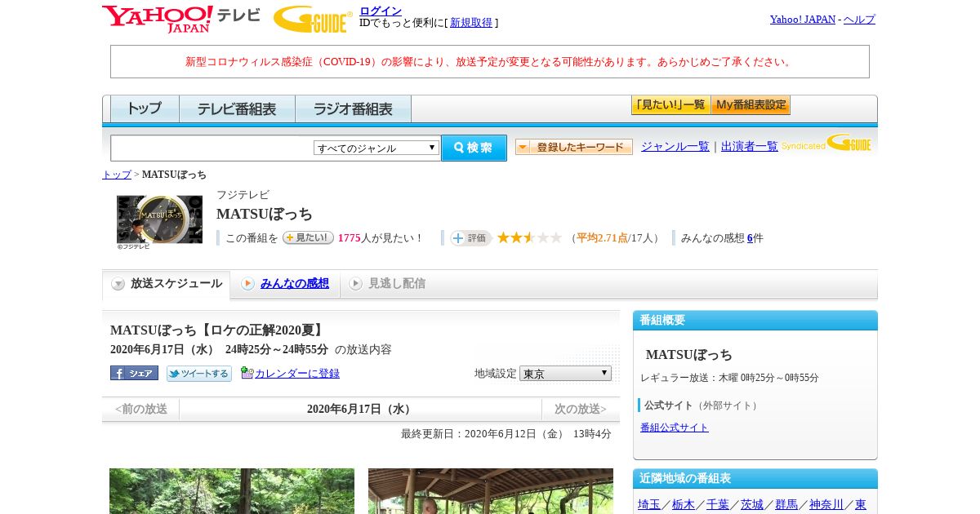Click the 見たい! add button

coord(308,237)
